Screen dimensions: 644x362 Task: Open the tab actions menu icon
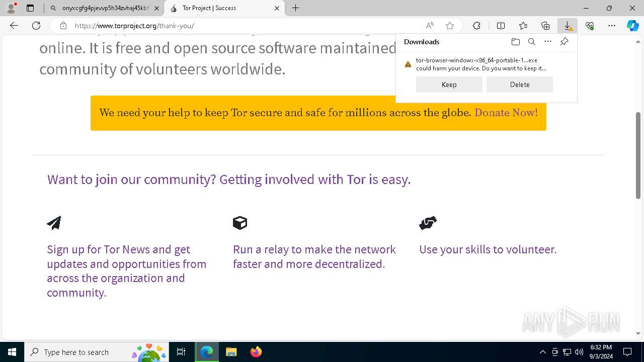pyautogui.click(x=30, y=8)
